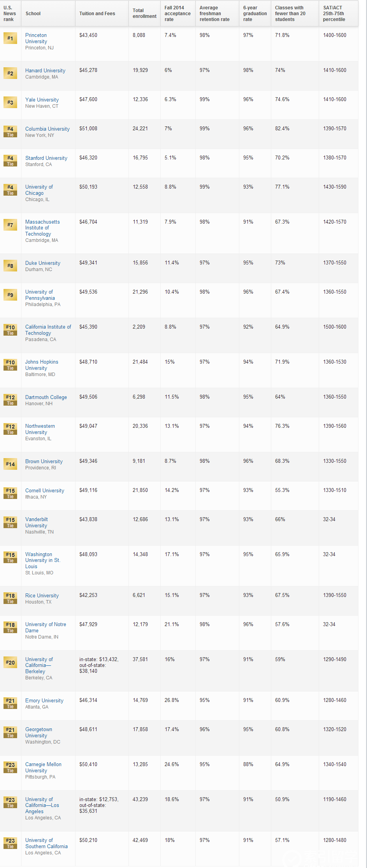
Task: Click the #1 rank badge for Princeton
Action: click(10, 38)
